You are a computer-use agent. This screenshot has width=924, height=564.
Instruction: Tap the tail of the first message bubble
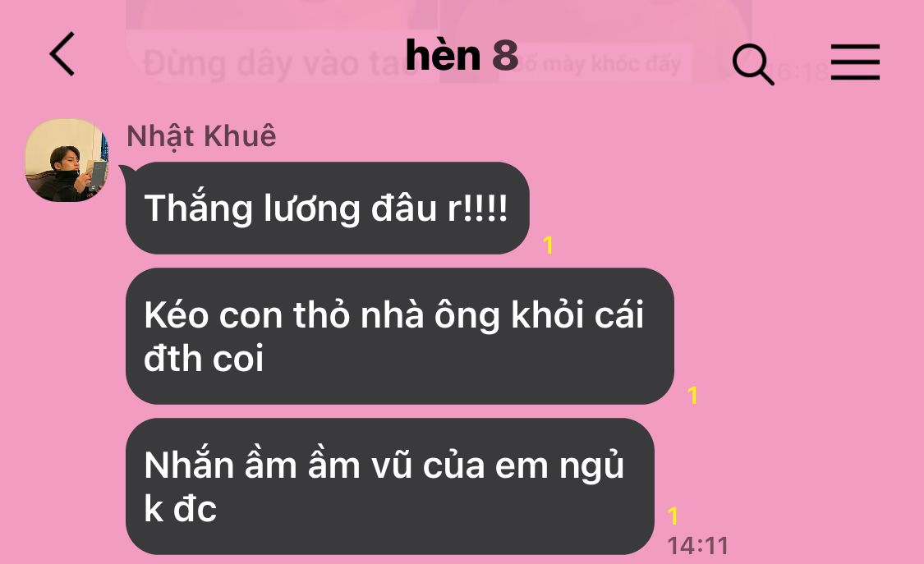[x=126, y=172]
